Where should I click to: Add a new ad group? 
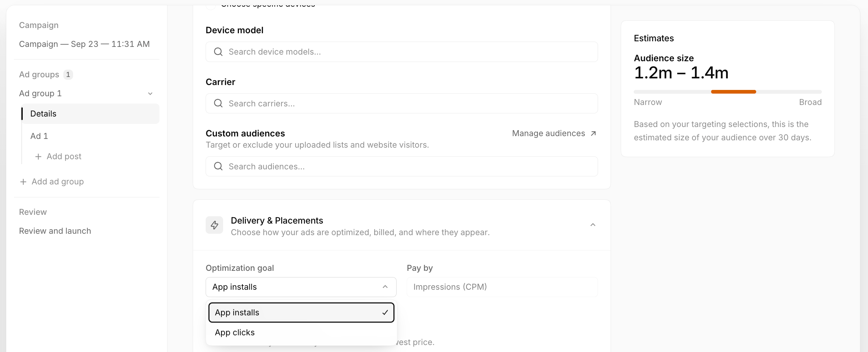click(52, 182)
